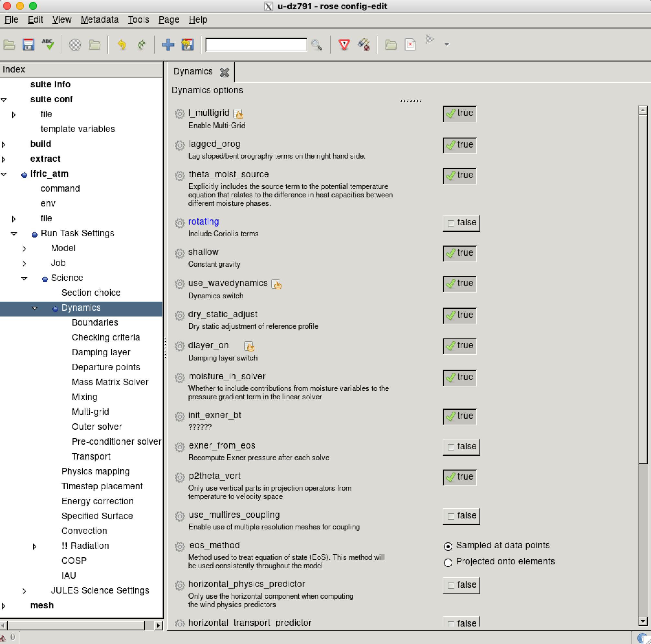The width and height of the screenshot is (651, 644).
Task: Enable use_multires_coupling checkbox
Action: (x=461, y=516)
